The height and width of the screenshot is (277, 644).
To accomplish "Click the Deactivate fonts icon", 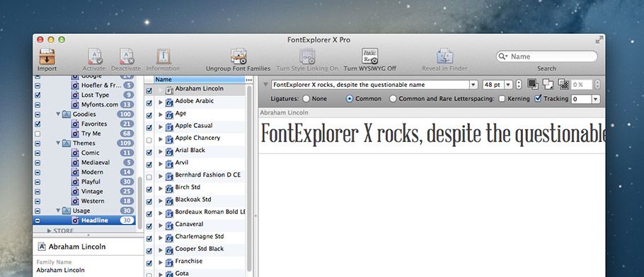I will click(x=127, y=57).
